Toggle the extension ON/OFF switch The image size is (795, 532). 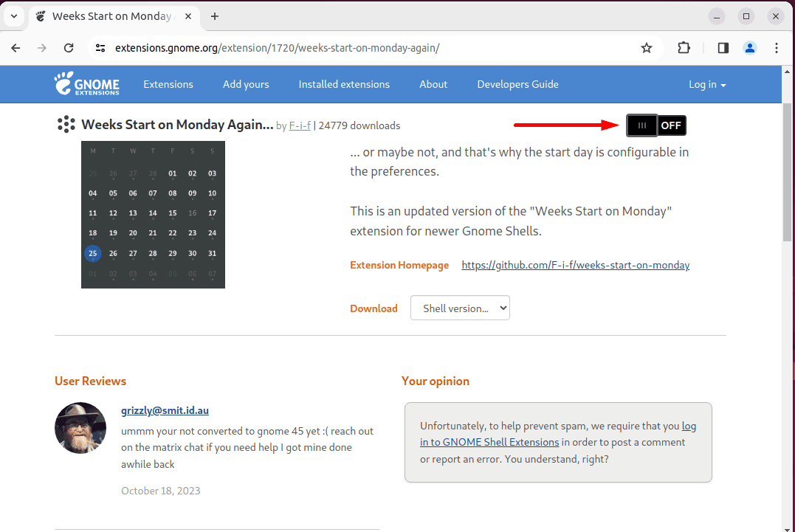[x=656, y=125]
